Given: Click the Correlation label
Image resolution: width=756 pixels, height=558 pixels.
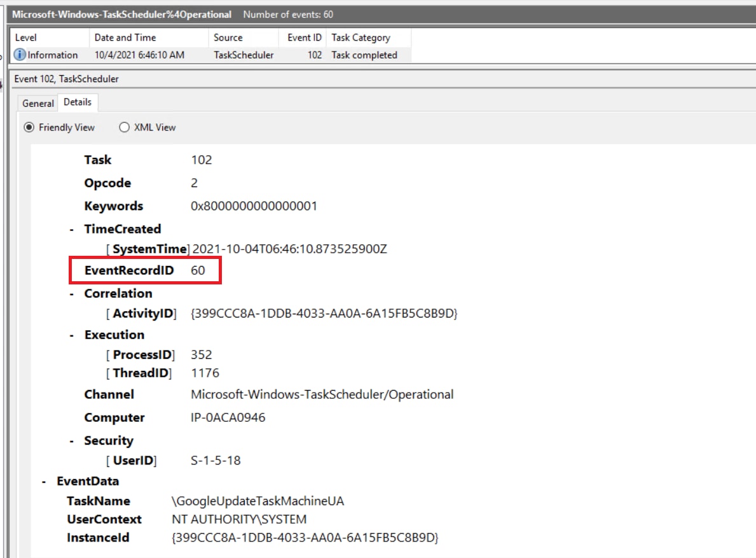Looking at the screenshot, I should (118, 294).
